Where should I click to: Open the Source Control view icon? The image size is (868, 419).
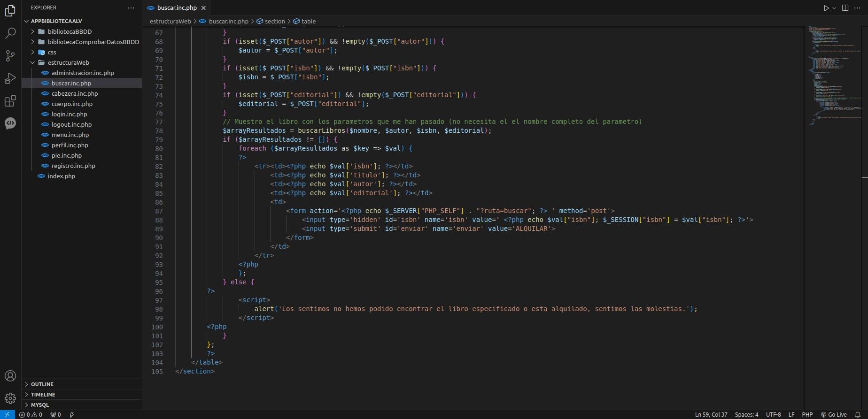tap(10, 56)
